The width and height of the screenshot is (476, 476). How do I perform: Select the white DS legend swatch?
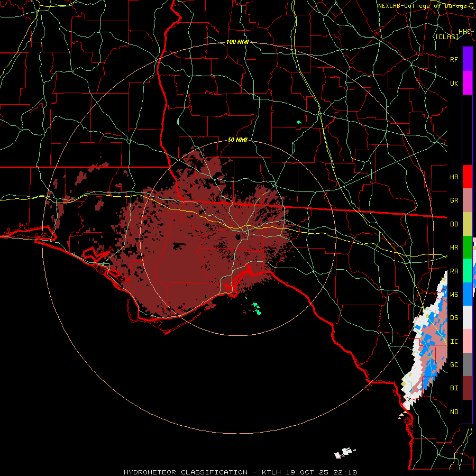[467, 317]
